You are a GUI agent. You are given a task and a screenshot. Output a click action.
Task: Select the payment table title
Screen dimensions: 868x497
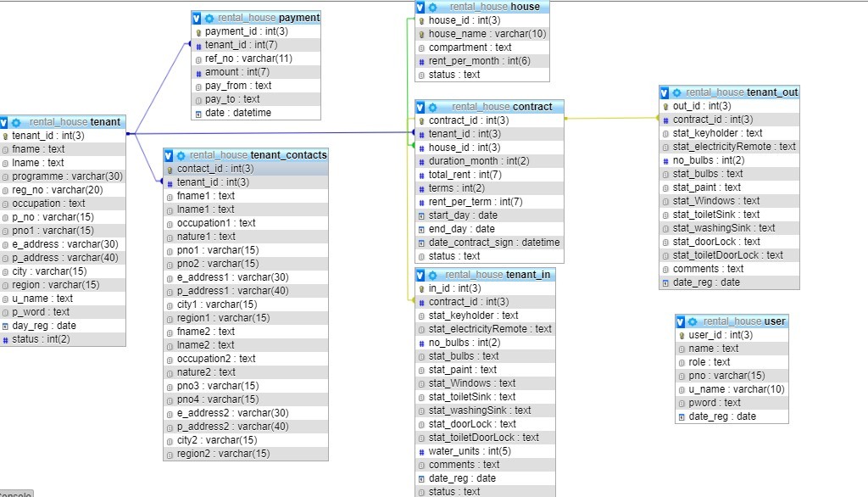click(269, 18)
